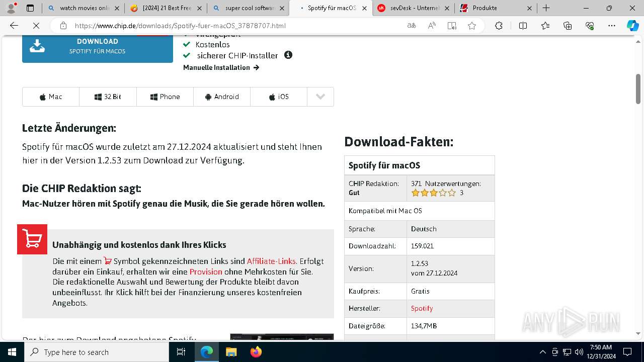Click the page vertical scrollbar thumb
This screenshot has width=644, height=362.
click(x=638, y=89)
